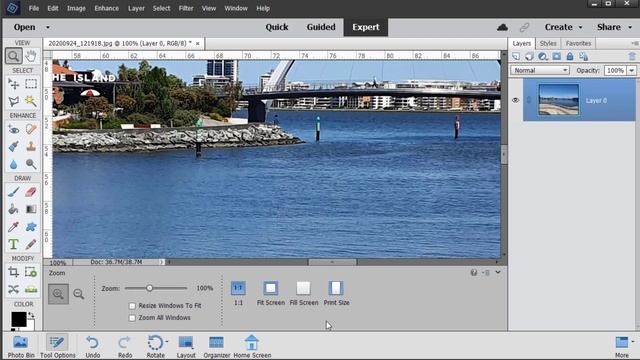
Task: Open the Layers panel flyout menu
Action: point(635,43)
